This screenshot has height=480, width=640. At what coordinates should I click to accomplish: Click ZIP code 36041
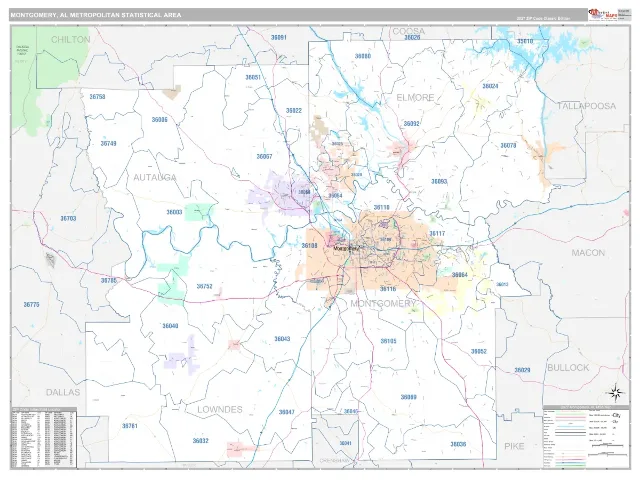[x=345, y=443]
